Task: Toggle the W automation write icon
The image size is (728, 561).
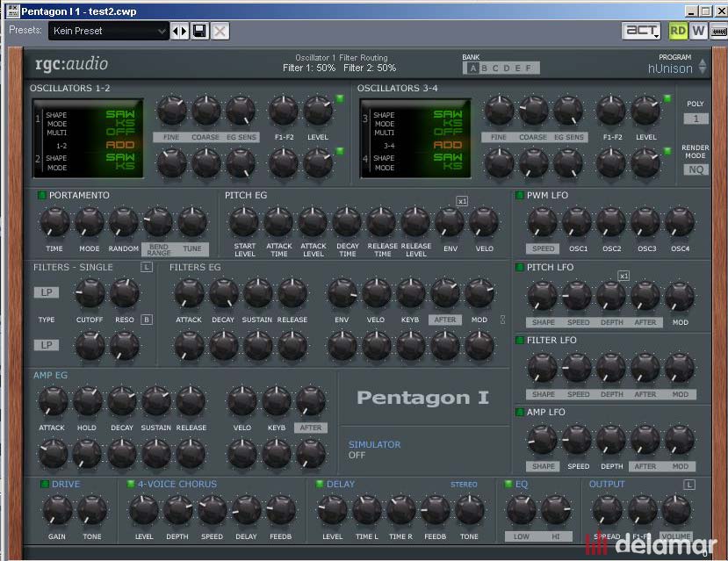Action: pyautogui.click(x=698, y=31)
